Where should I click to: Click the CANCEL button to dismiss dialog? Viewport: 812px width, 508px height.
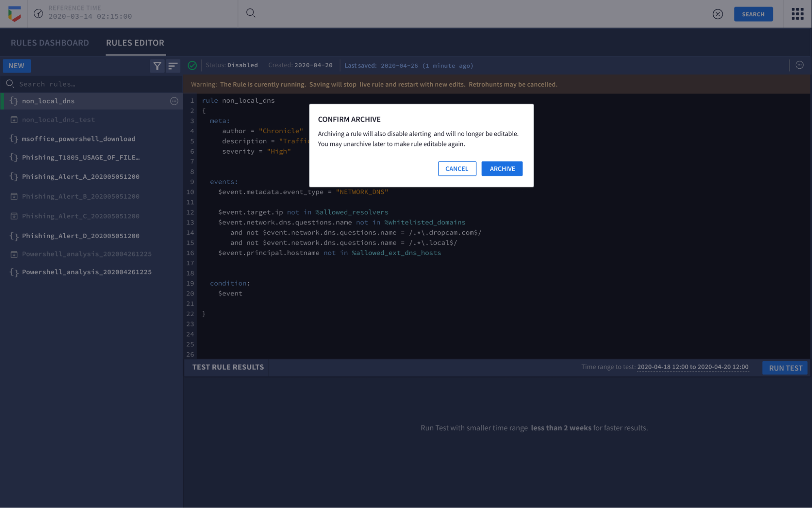coord(457,169)
